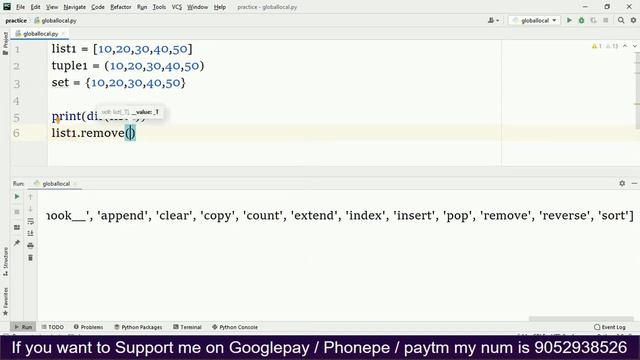Click the 'append' entry in console output
The image size is (640, 360).
[x=122, y=216]
